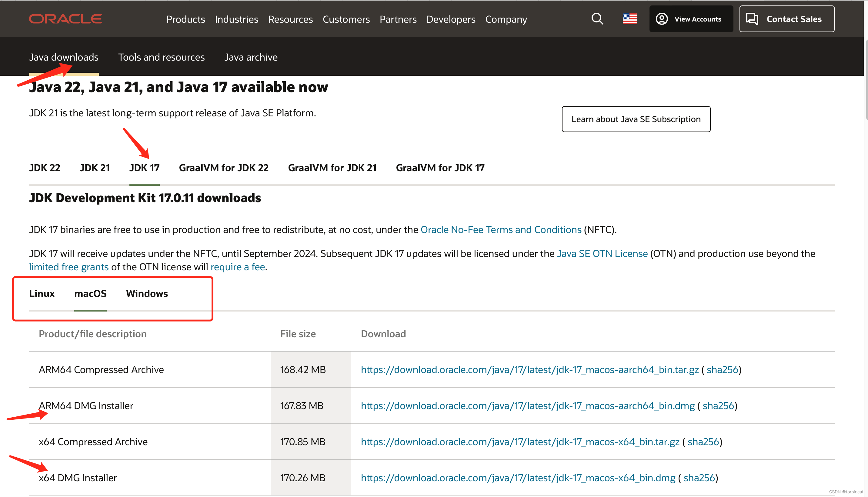Open the Developers menu
The image size is (868, 497).
pos(451,19)
